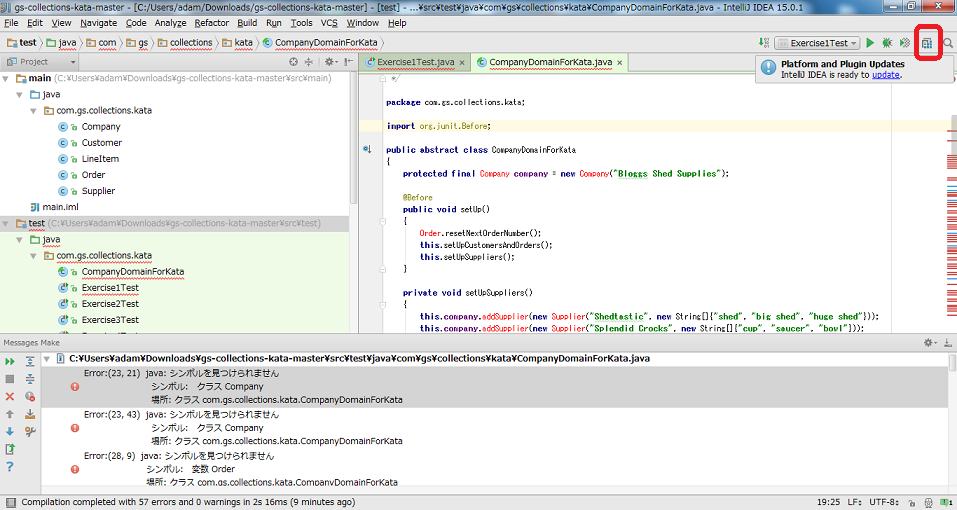This screenshot has width=957, height=510.
Task: Open Search Everywhere magnifier icon
Action: pos(948,43)
